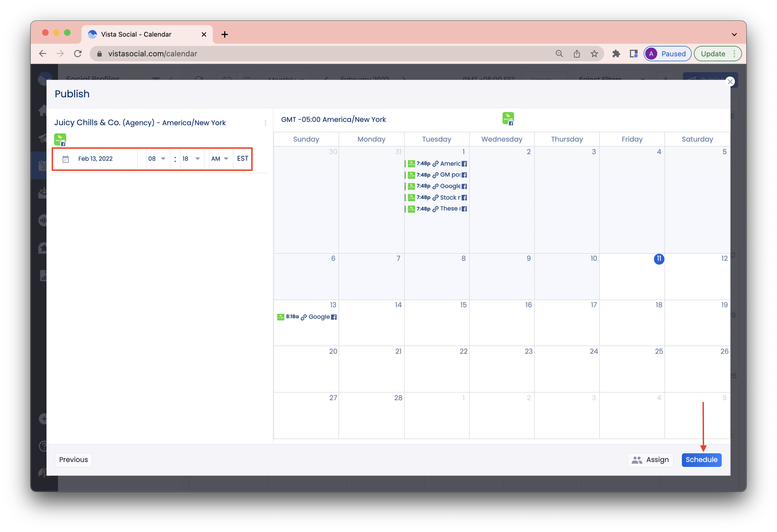Image resolution: width=777 pixels, height=532 pixels.
Task: Click the Chrome Update button
Action: (717, 54)
